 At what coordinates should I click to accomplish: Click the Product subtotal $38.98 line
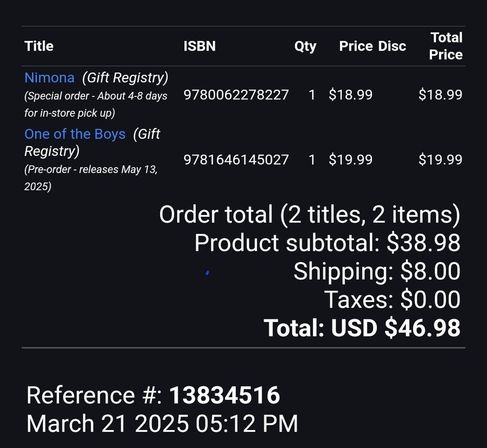[327, 243]
